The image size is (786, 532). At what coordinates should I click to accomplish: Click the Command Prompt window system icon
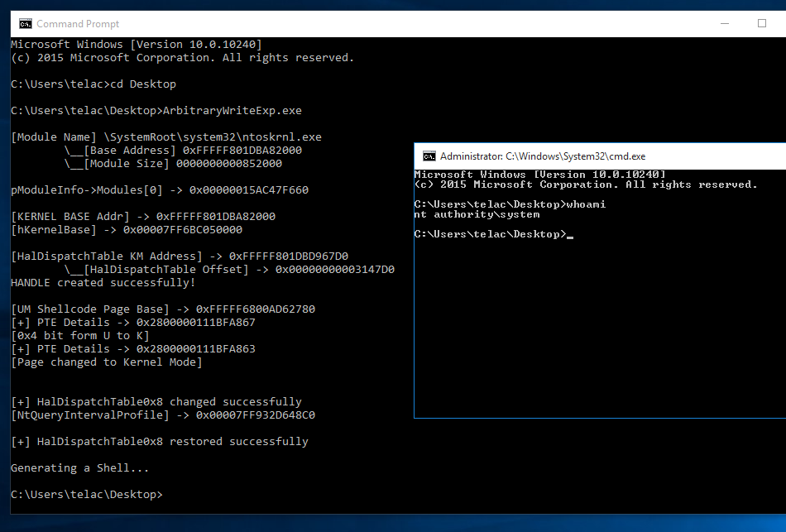26,23
